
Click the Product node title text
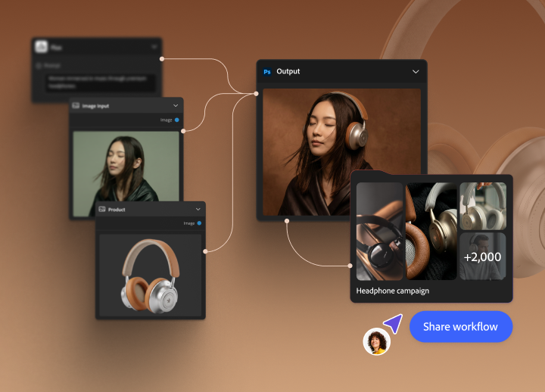[x=117, y=210]
